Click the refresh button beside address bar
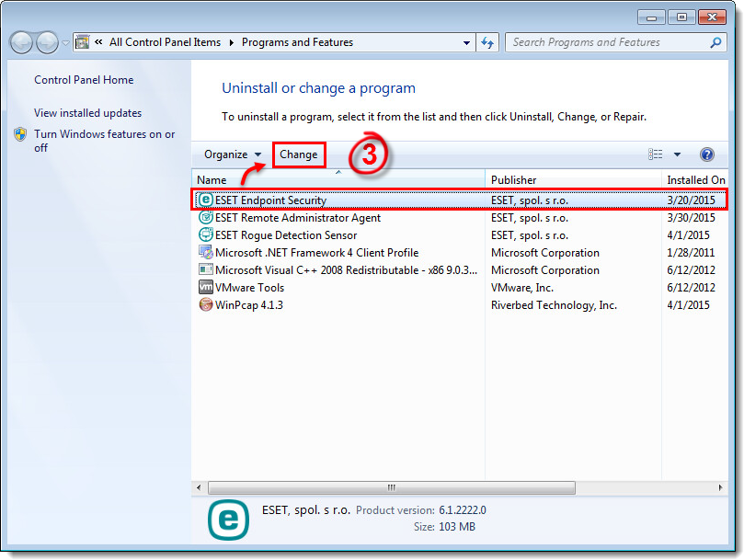This screenshot has width=744, height=560. click(487, 42)
